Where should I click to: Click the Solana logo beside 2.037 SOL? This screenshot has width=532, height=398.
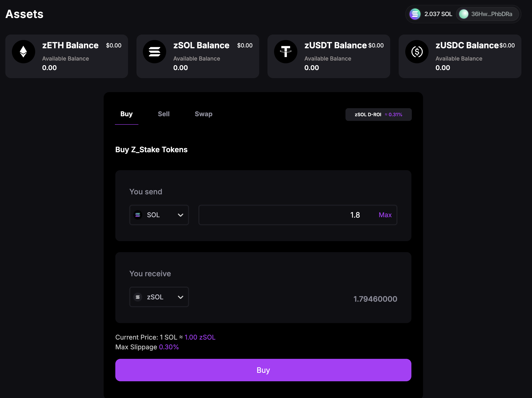click(415, 14)
